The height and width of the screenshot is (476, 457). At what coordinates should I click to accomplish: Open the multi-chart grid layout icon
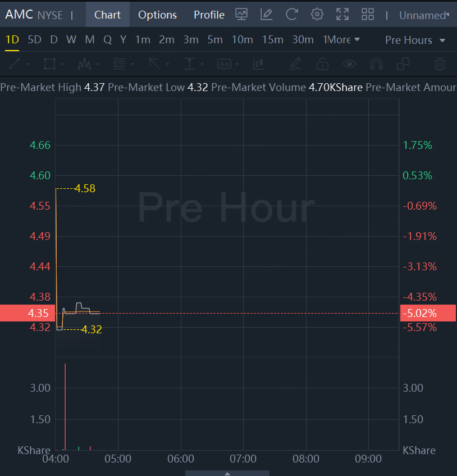[368, 14]
